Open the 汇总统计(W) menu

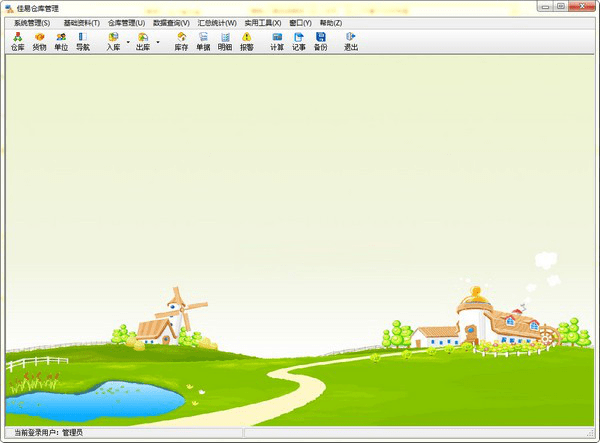(x=217, y=23)
